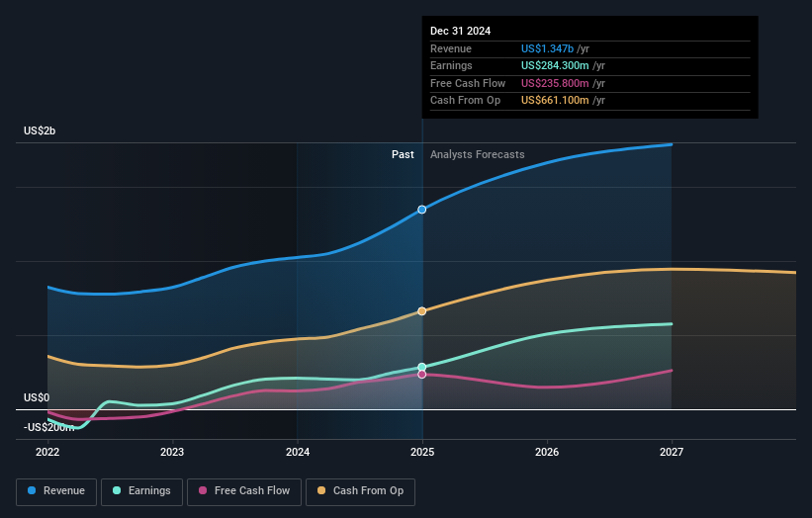Viewport: 812px width, 518px height.
Task: Click the blue Revenue data point marker
Action: [422, 210]
